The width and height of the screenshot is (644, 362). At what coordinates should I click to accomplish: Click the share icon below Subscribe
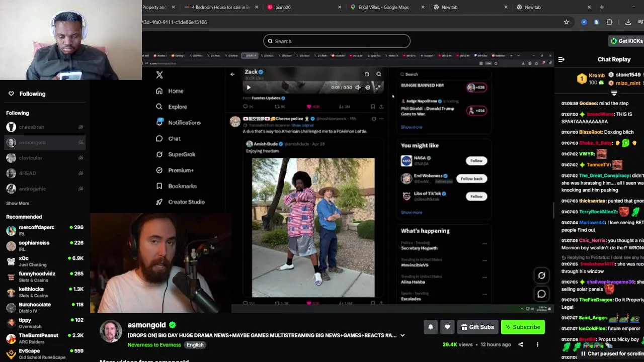(521, 344)
